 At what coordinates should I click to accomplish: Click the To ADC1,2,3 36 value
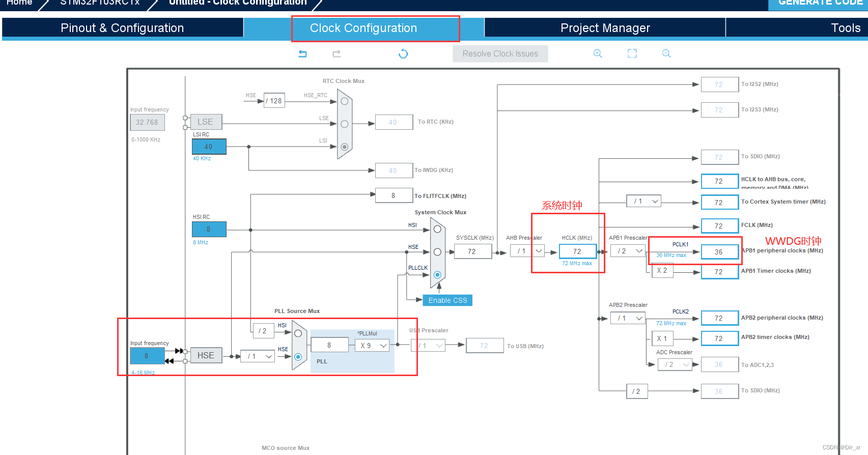pyautogui.click(x=719, y=364)
